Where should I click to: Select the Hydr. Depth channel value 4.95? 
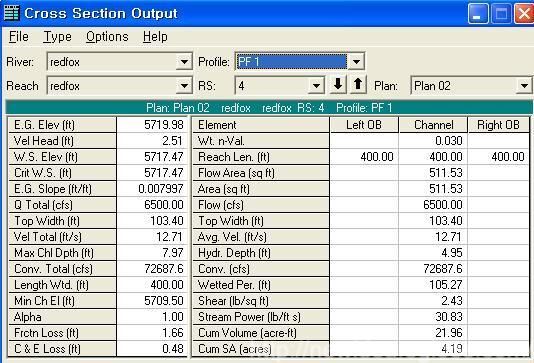pos(433,253)
